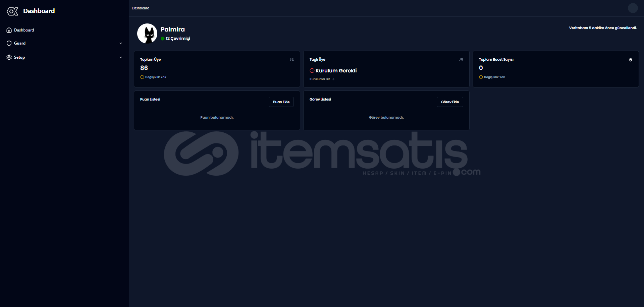
Task: Click the members icon on Taglı Üye card
Action: point(461,60)
